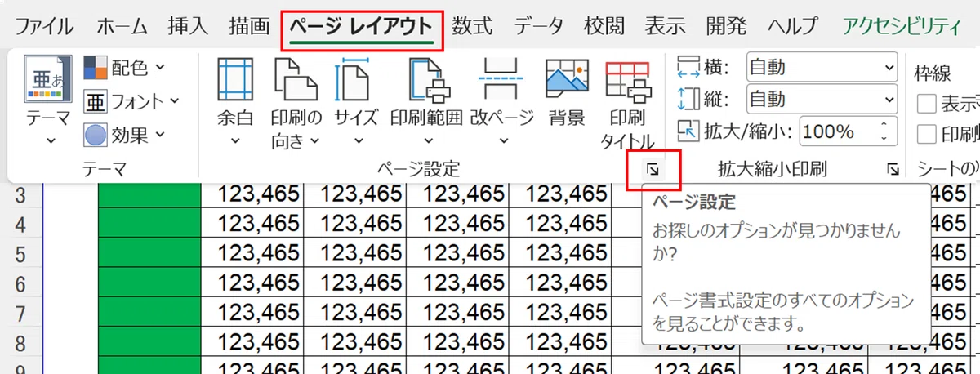Click the 改ページ (Breaks) icon
The height and width of the screenshot is (374, 980).
click(501, 80)
